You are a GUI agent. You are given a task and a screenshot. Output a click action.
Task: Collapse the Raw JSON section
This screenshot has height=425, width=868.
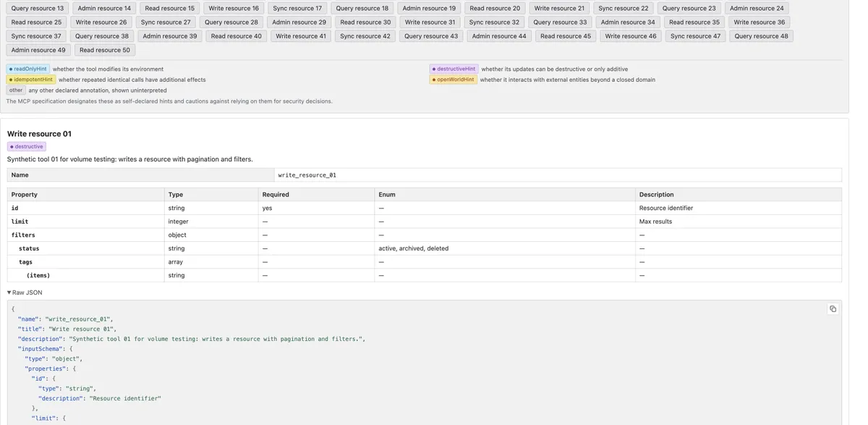coord(25,293)
